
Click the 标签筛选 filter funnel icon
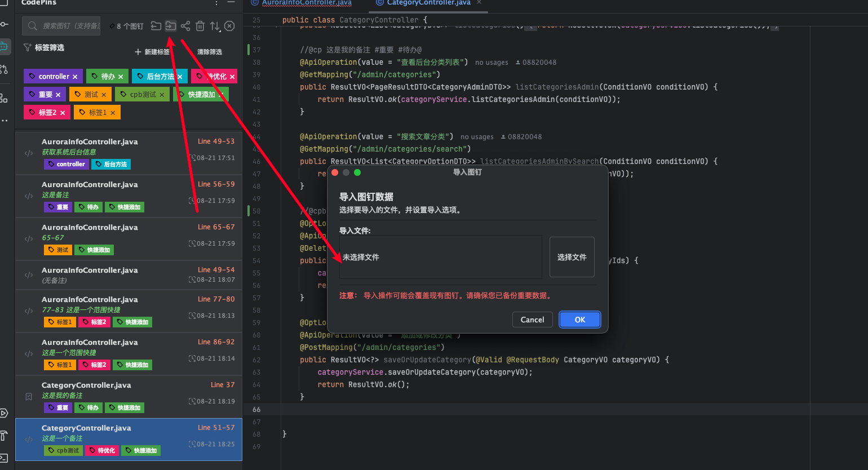27,47
